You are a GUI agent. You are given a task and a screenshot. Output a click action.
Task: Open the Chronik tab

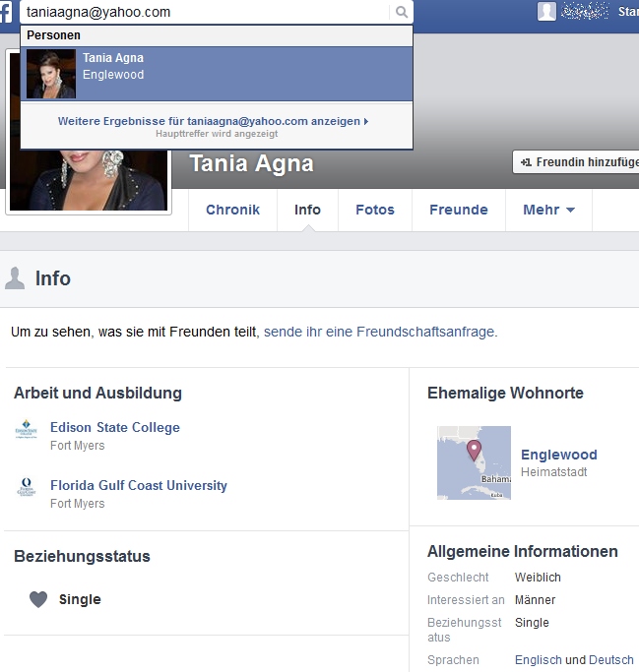tap(233, 210)
